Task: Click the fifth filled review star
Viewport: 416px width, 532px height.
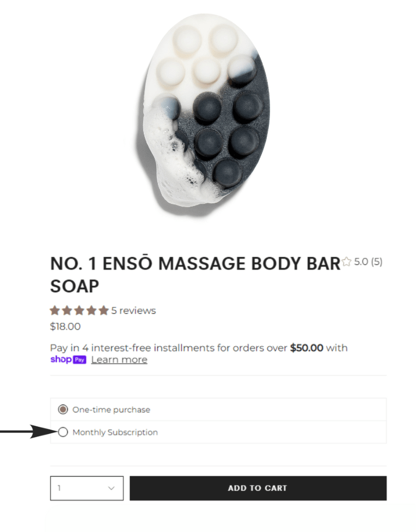Action: (x=104, y=311)
